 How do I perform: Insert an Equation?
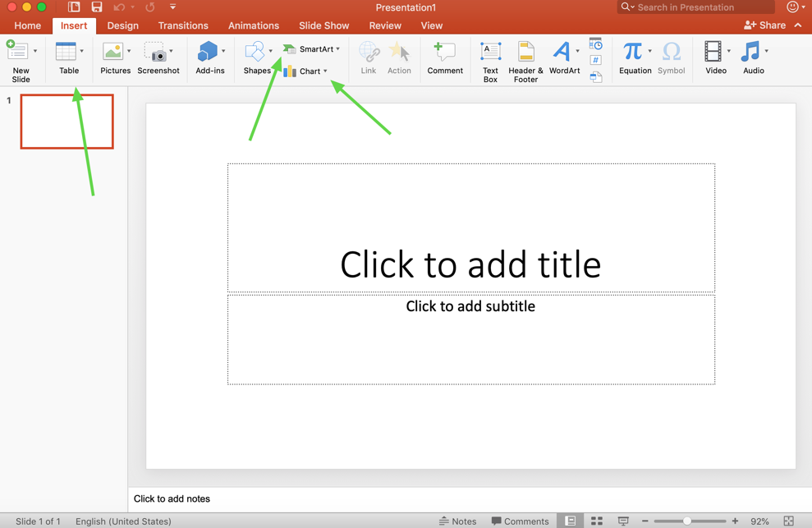pyautogui.click(x=633, y=57)
